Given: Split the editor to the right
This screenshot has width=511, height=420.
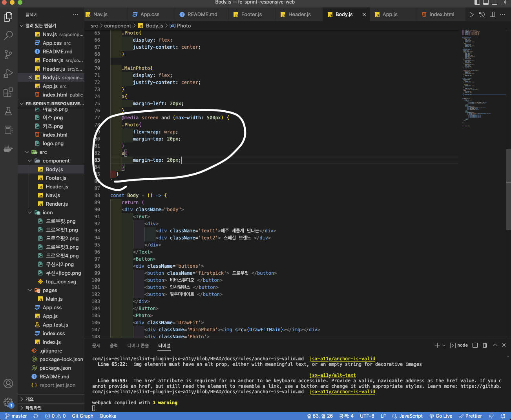Looking at the screenshot, I should [492, 15].
